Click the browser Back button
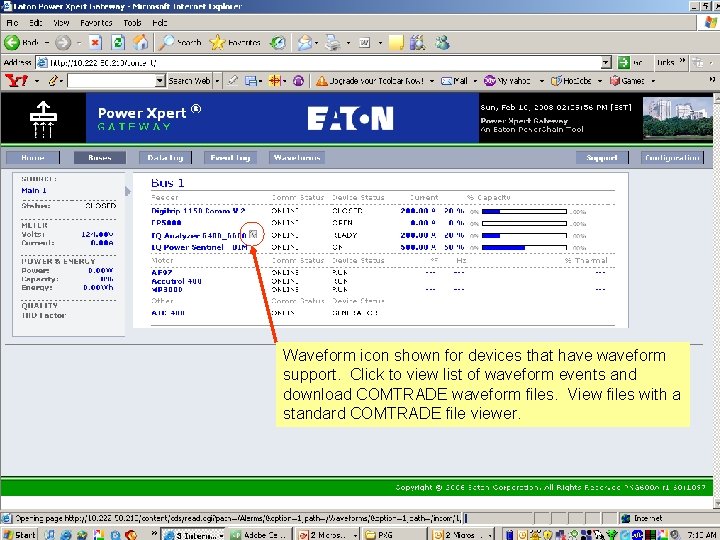Screen dimensions: 720x540 (21, 43)
